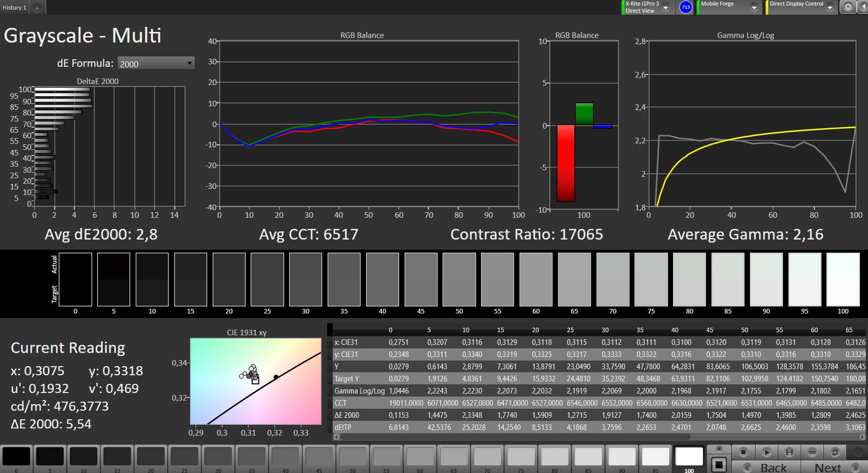The width and height of the screenshot is (868, 473).
Task: Select the 5 percent patch in bottom bar
Action: coord(50,458)
